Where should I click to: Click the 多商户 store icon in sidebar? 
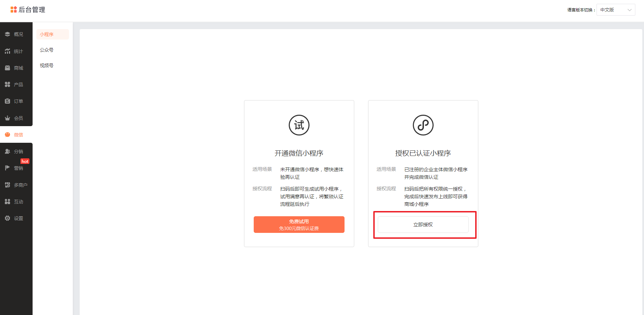click(7, 185)
